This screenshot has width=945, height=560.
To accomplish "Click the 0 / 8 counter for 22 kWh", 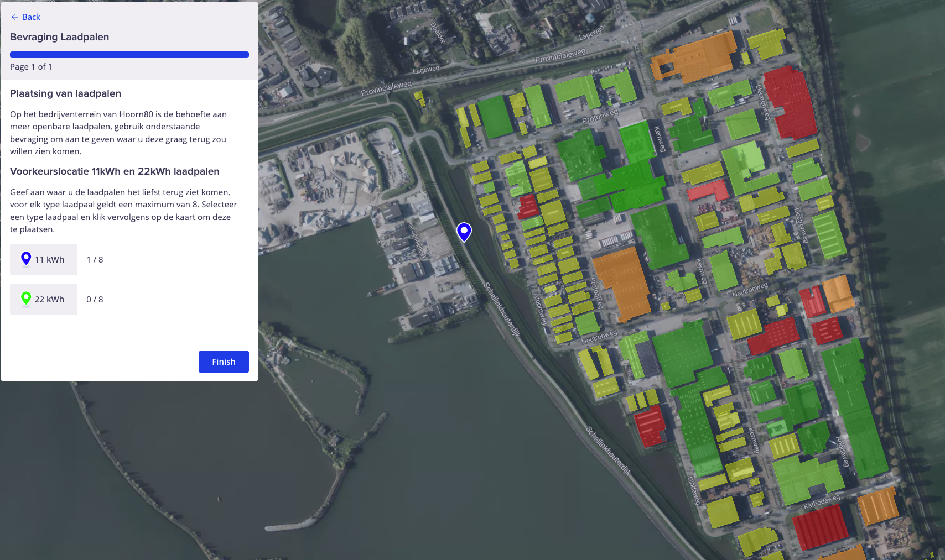I will 95,300.
